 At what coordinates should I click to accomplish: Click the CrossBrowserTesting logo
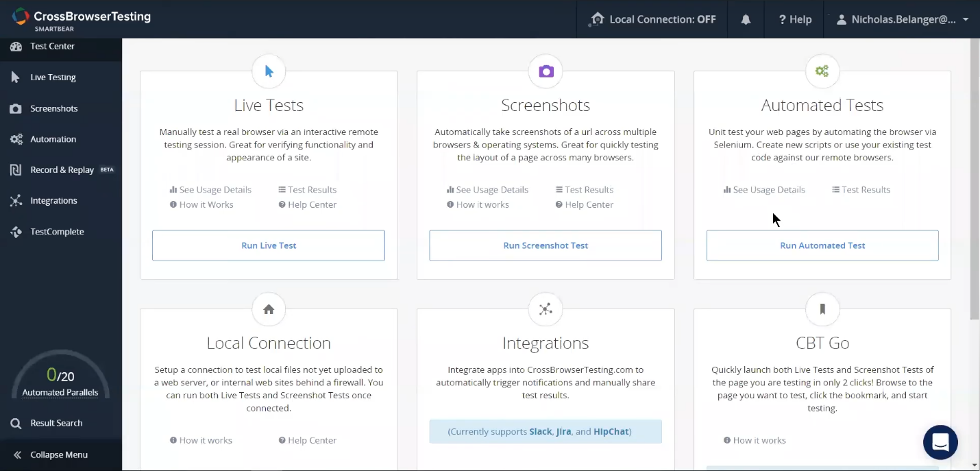click(82, 19)
